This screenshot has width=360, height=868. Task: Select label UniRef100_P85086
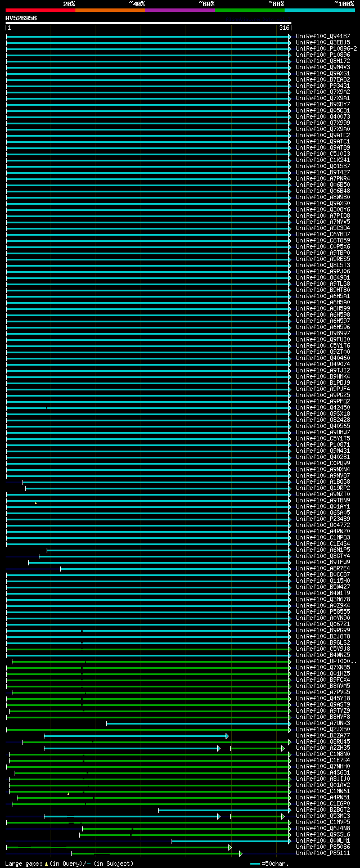pyautogui.click(x=323, y=847)
